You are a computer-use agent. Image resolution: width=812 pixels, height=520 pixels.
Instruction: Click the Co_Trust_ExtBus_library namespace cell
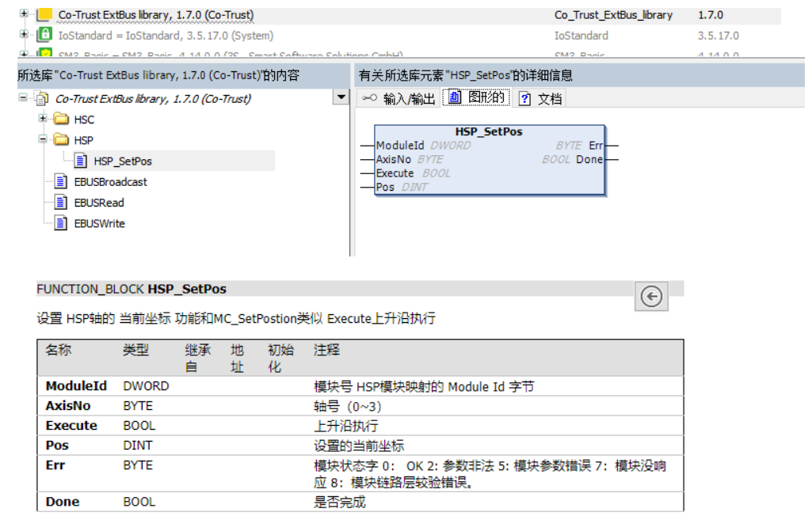coord(613,15)
